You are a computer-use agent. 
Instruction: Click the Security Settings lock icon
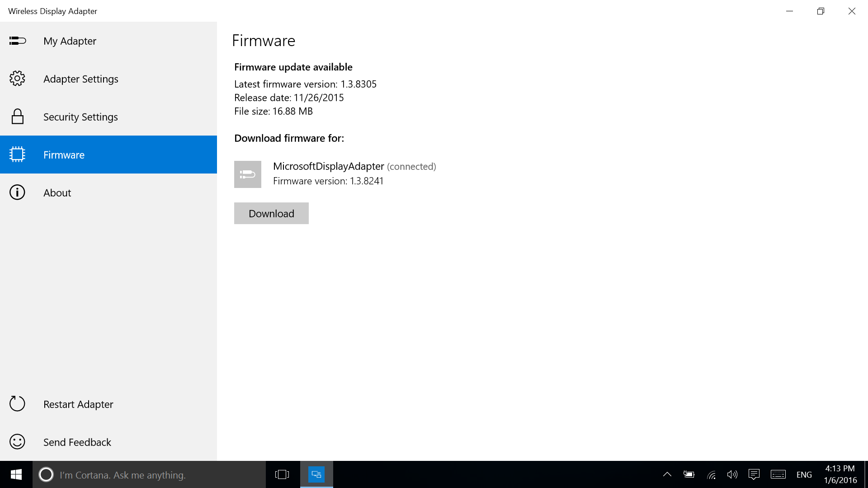coord(17,116)
